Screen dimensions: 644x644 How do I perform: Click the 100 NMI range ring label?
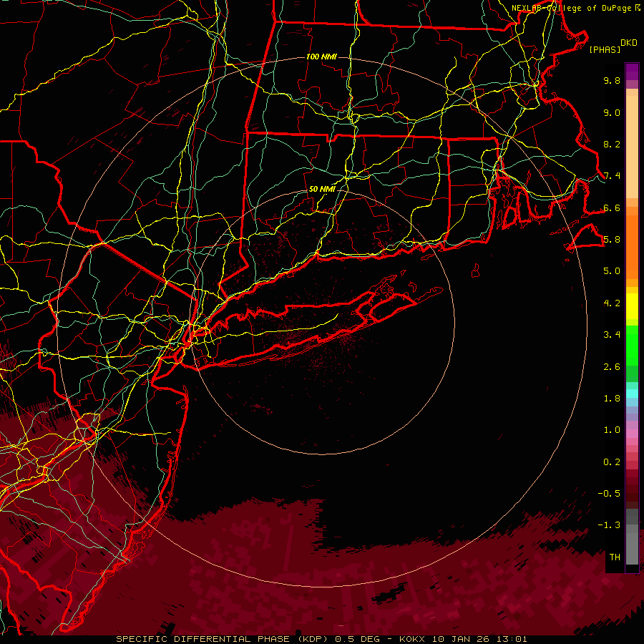click(321, 57)
